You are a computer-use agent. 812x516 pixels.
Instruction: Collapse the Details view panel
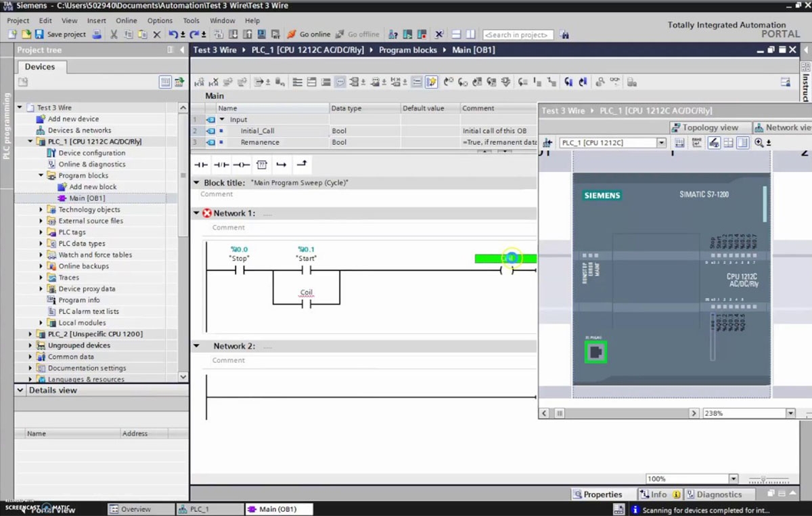click(x=20, y=391)
